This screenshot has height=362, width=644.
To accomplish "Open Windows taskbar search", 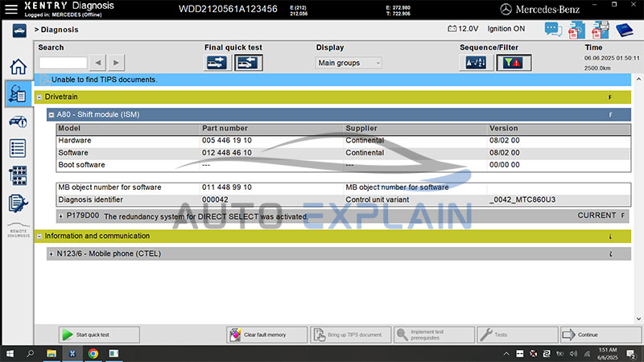I will [x=30, y=353].
